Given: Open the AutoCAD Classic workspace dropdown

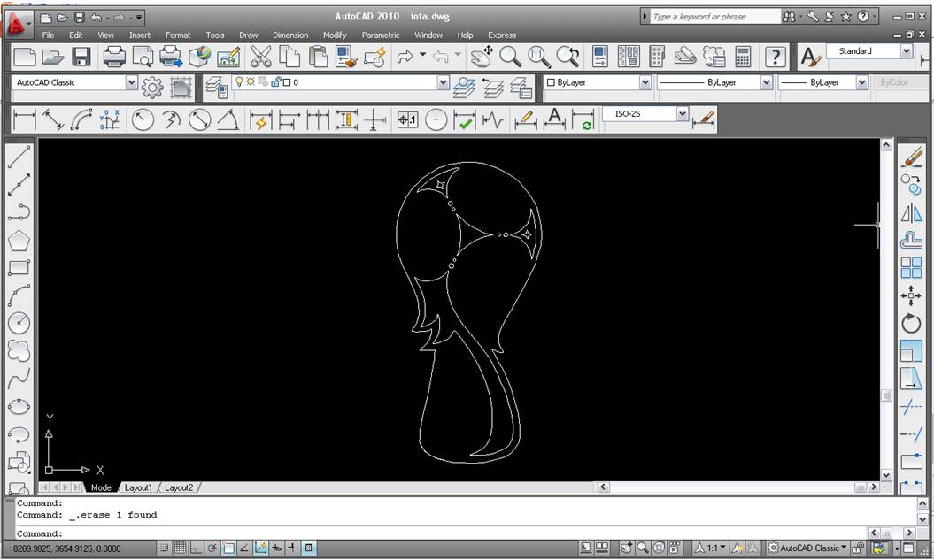Looking at the screenshot, I should coord(132,82).
